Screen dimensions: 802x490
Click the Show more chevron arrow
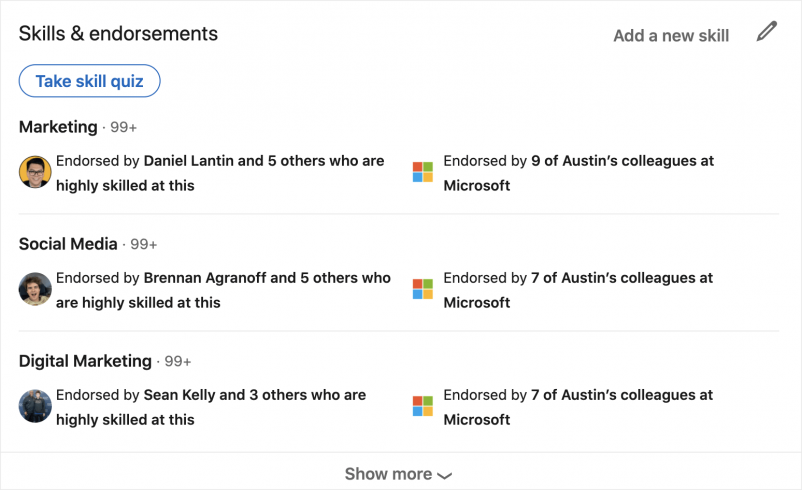coord(445,475)
